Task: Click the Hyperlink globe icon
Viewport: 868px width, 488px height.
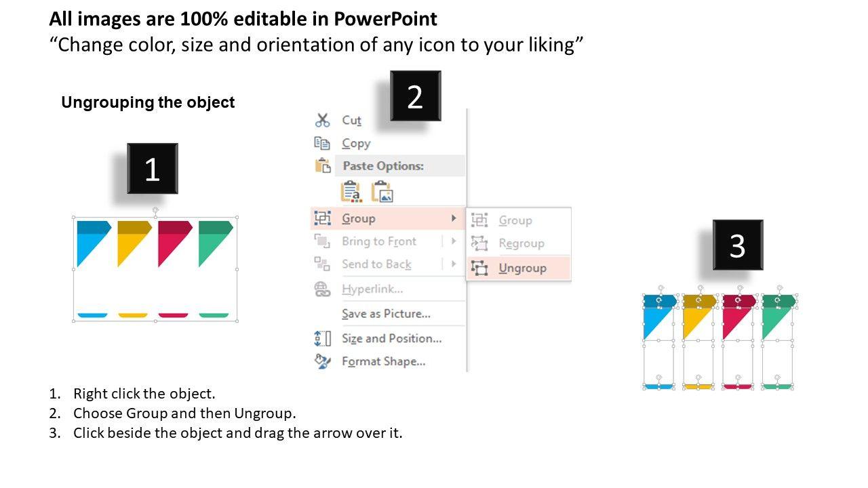Action: click(x=322, y=289)
